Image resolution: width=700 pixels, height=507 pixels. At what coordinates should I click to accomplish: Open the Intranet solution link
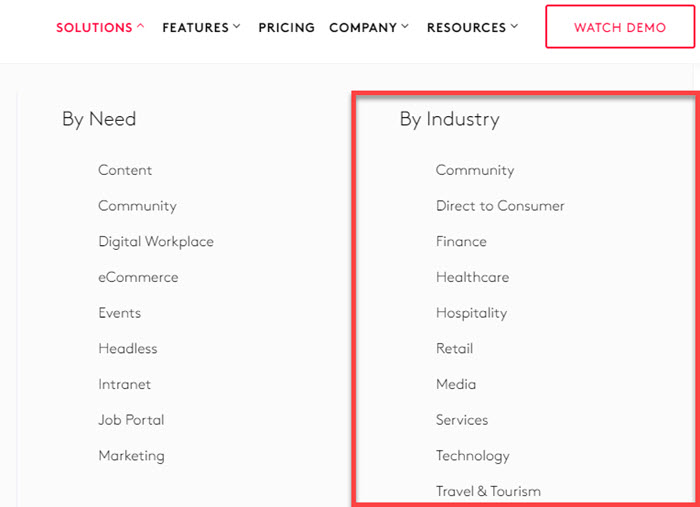[125, 384]
